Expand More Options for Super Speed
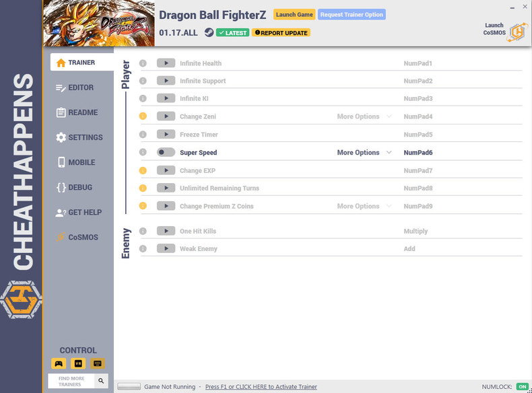This screenshot has width=532, height=393. click(364, 152)
